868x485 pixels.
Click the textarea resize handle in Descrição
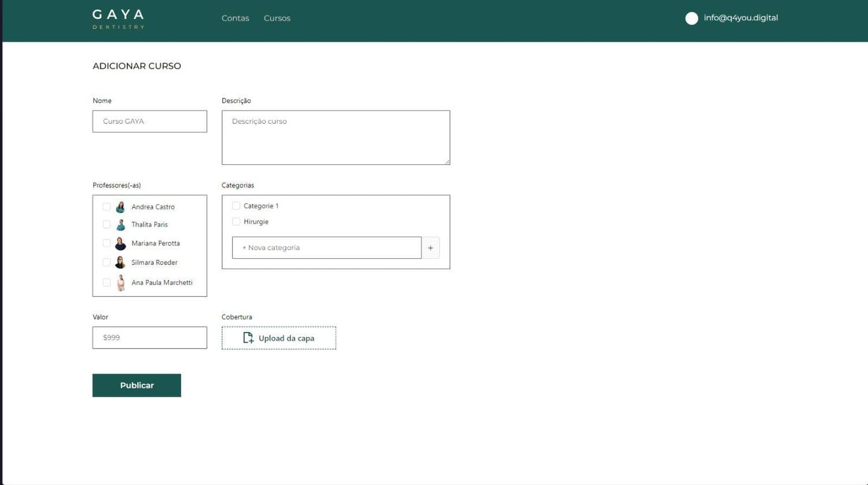pos(447,161)
